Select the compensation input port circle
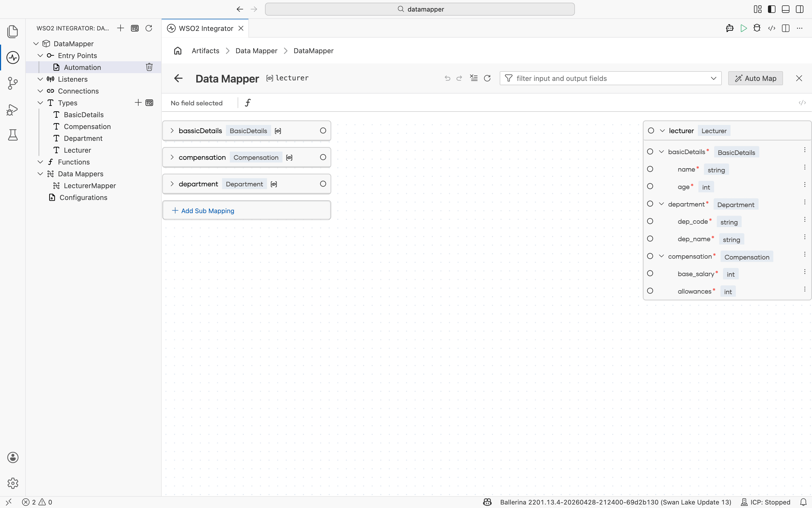 [x=323, y=157]
